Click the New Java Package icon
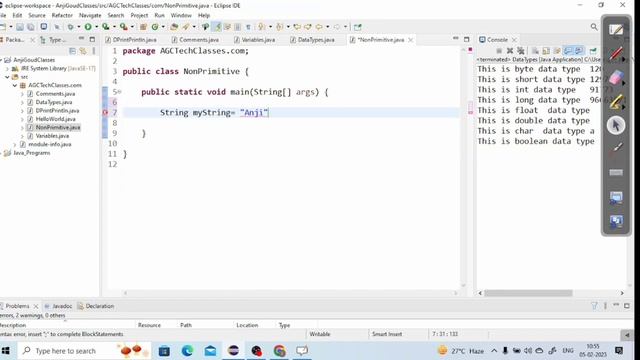 (x=143, y=27)
